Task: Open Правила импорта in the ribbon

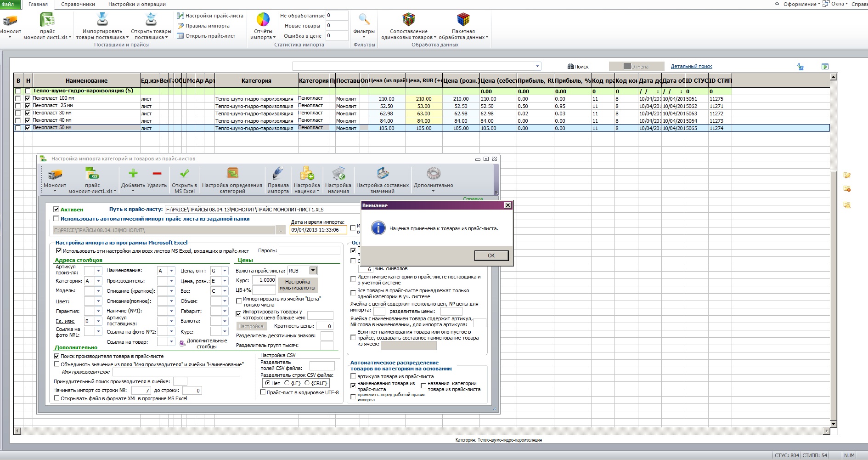Action: [x=203, y=26]
